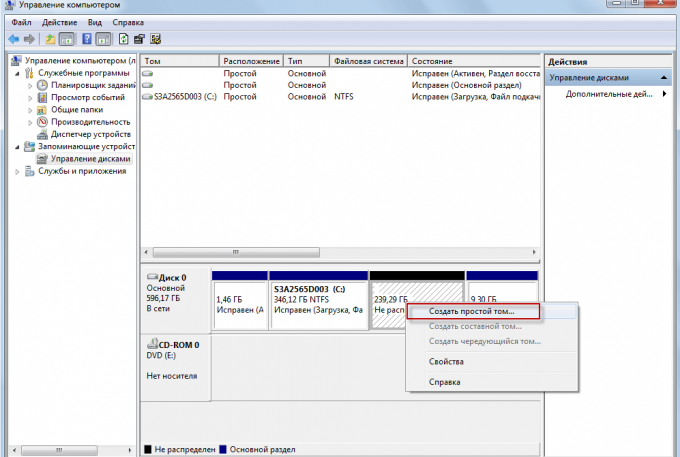This screenshot has width=680, height=457.
Task: Click the Properties toolbar icon
Action: point(140,39)
